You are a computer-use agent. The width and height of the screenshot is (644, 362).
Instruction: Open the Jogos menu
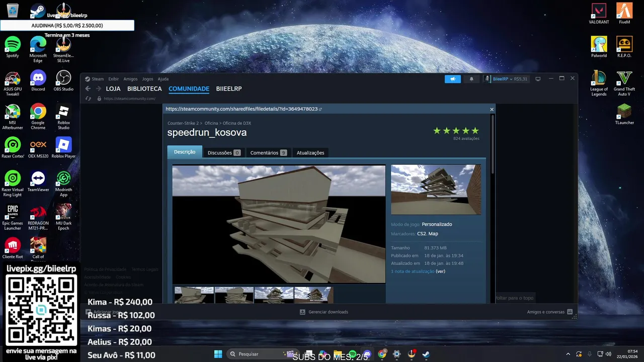click(147, 79)
